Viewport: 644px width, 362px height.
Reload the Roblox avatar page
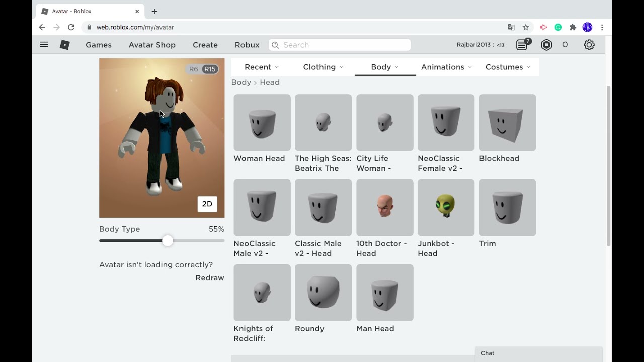pyautogui.click(x=71, y=27)
